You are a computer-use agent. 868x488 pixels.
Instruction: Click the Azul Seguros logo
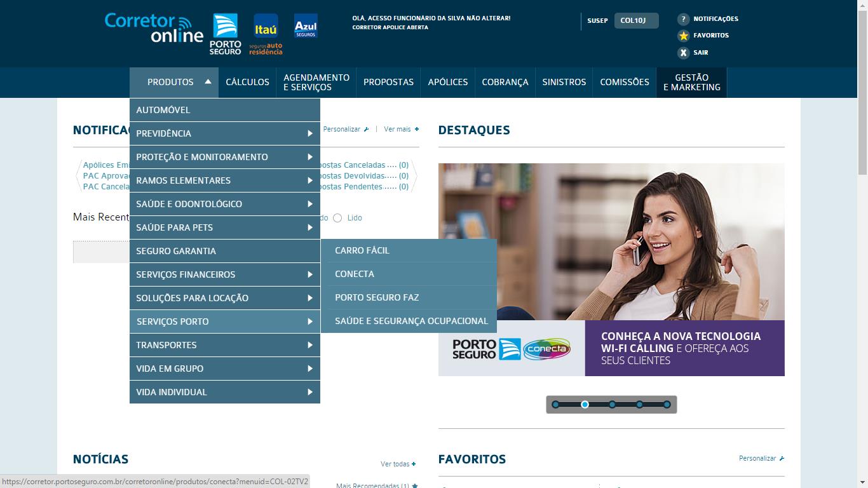[306, 26]
